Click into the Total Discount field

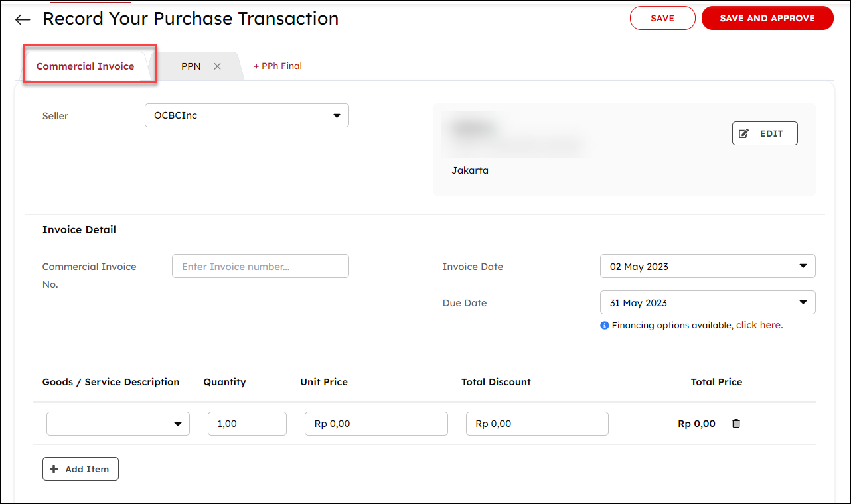[x=537, y=424]
